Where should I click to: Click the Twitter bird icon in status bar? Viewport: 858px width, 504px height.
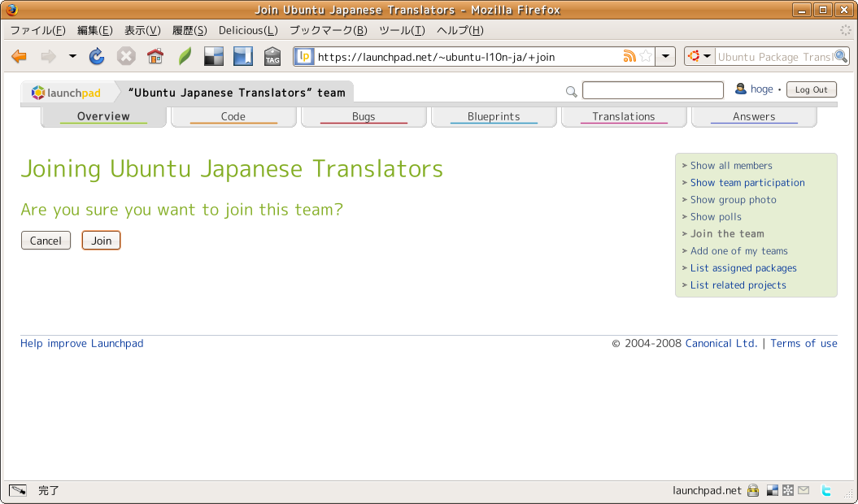[826, 490]
